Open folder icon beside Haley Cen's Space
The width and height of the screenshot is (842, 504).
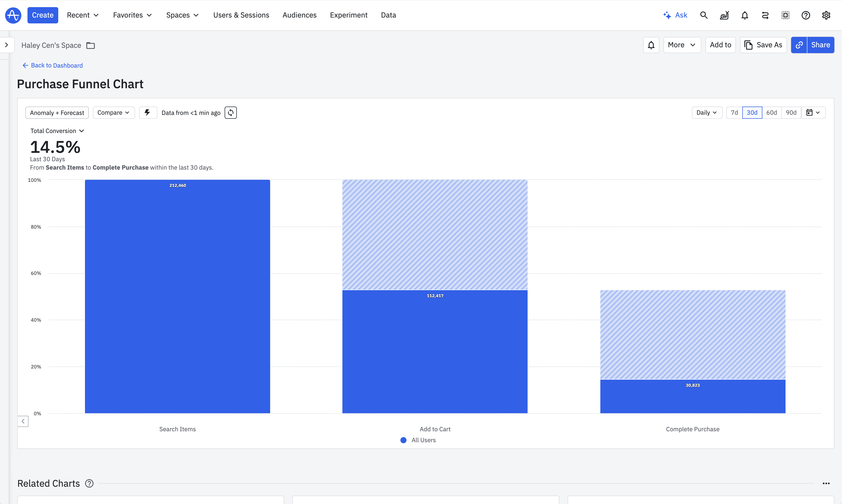pyautogui.click(x=91, y=46)
